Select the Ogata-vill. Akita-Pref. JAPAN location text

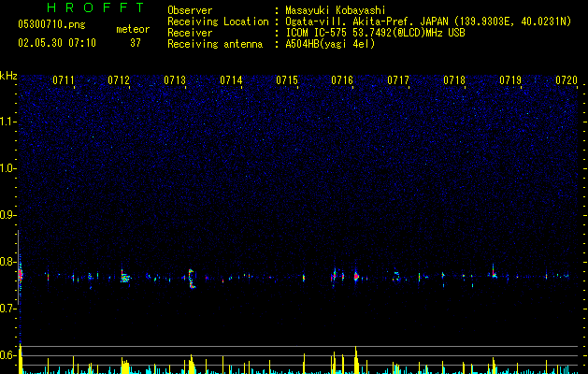tap(428, 22)
